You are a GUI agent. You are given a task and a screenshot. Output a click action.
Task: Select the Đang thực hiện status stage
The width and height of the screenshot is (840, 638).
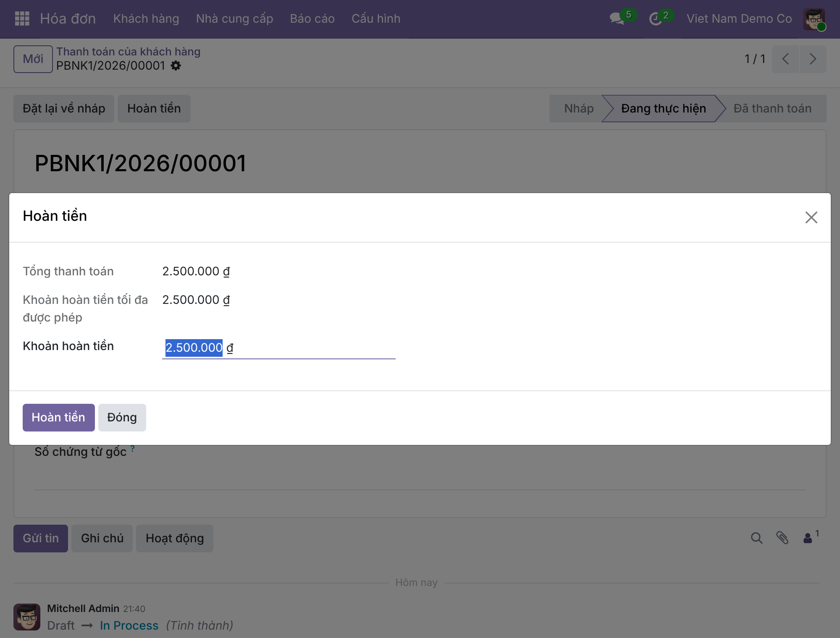(x=663, y=108)
